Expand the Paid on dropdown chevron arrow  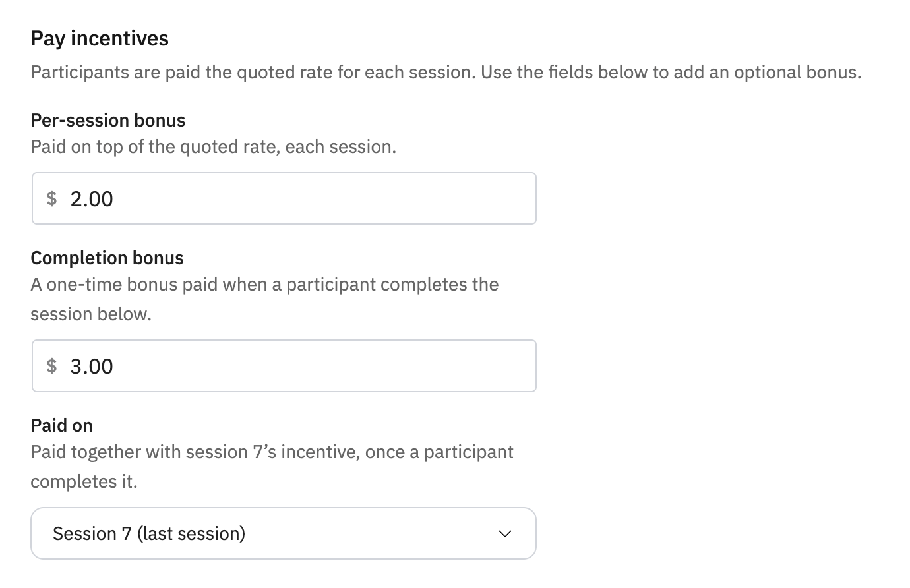(505, 534)
